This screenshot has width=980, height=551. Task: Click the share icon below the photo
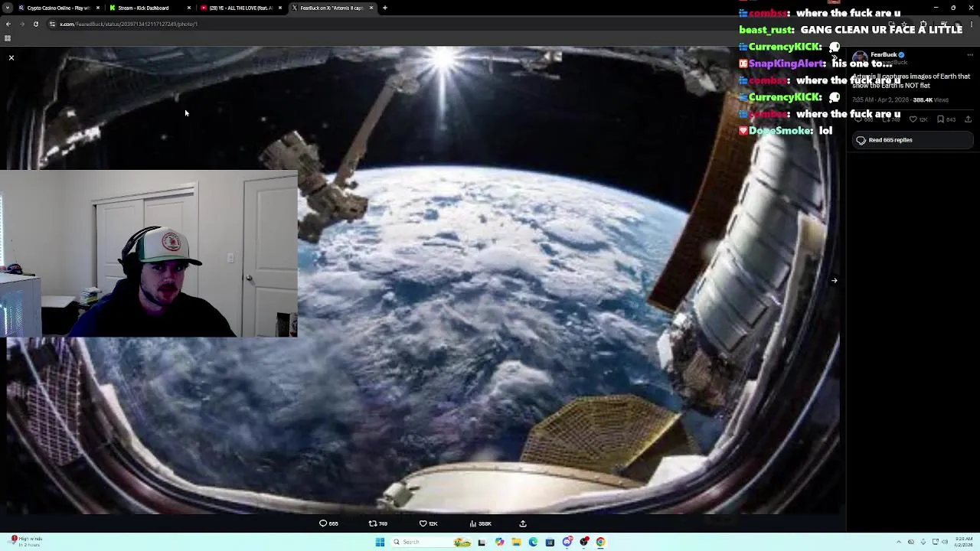(523, 523)
